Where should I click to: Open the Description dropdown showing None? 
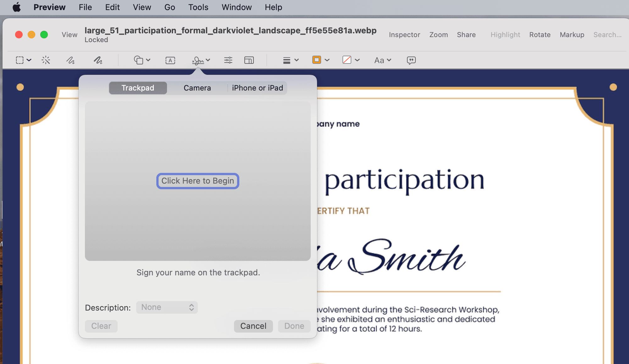coord(167,307)
